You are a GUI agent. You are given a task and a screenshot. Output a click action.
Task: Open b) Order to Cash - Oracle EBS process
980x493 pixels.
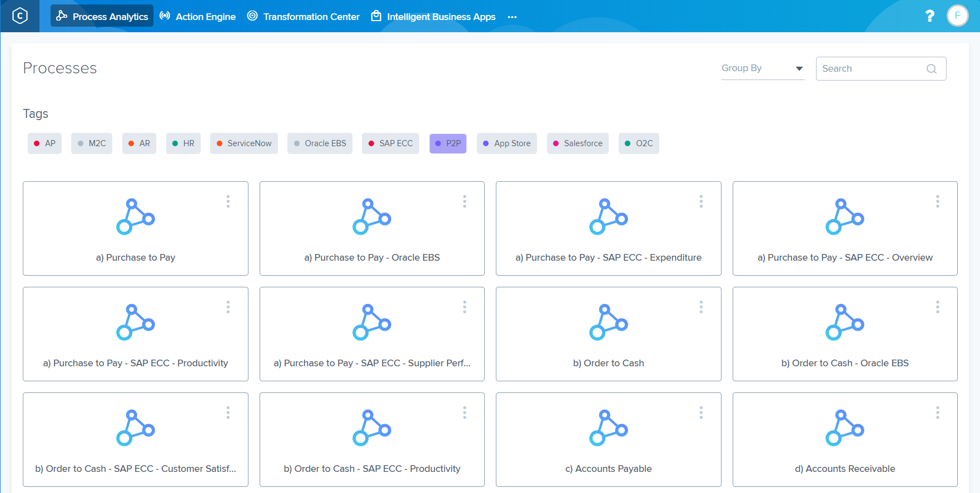click(x=844, y=363)
